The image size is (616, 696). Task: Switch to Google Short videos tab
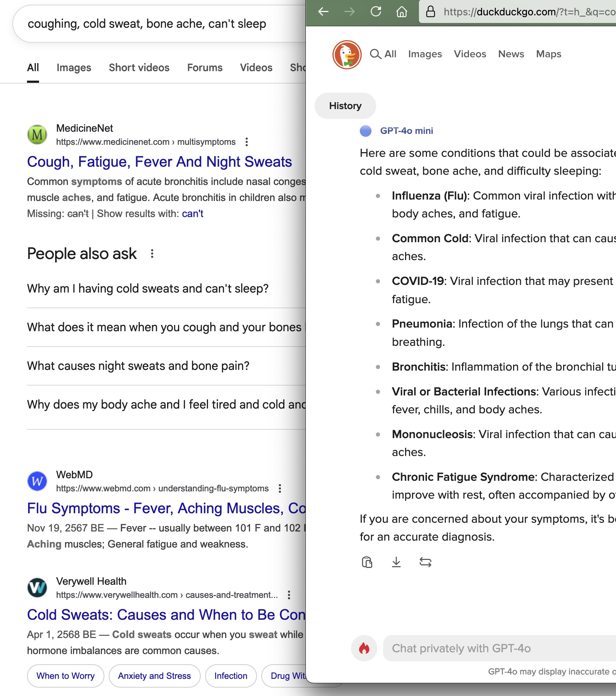(139, 67)
